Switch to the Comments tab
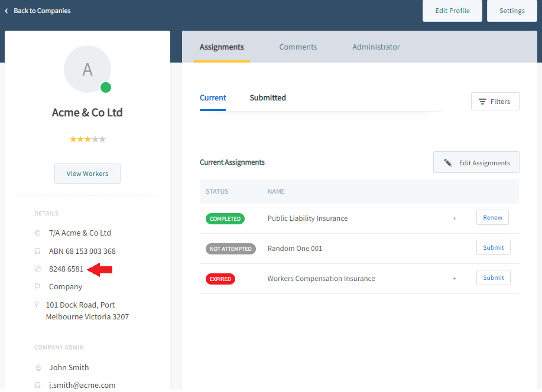Image resolution: width=542 pixels, height=392 pixels. 298,47
